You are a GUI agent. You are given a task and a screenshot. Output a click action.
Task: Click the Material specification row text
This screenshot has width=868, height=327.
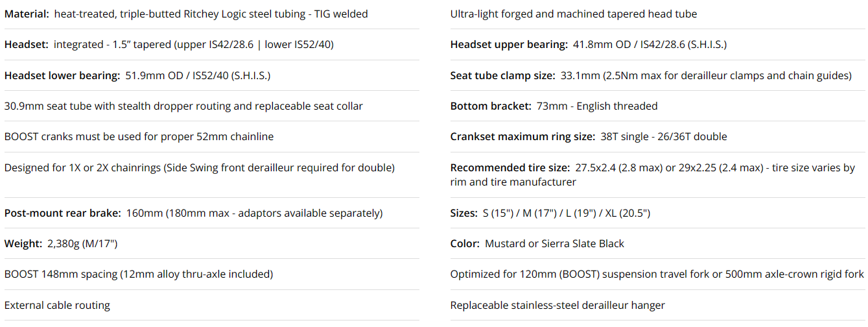(x=186, y=14)
